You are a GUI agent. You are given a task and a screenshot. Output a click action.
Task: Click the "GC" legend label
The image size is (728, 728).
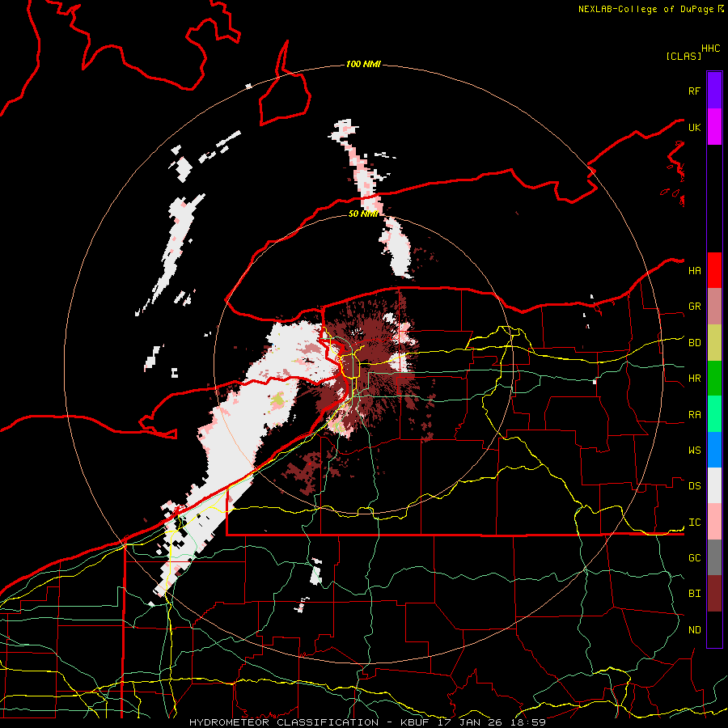pos(694,558)
